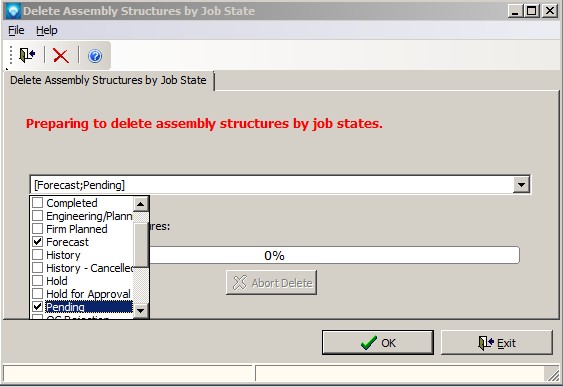Image resolution: width=563 pixels, height=387 pixels.
Task: Minimize the window
Action: pyautogui.click(x=515, y=11)
